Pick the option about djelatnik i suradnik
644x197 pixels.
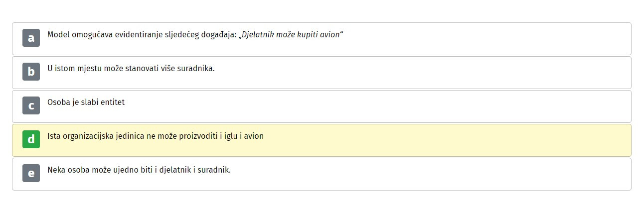322,174
